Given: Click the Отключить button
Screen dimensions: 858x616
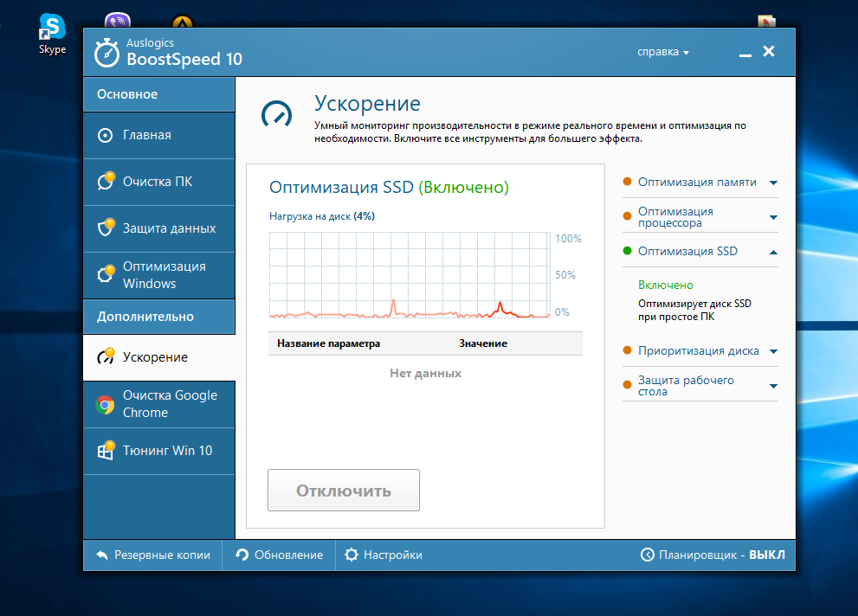Looking at the screenshot, I should (x=344, y=491).
